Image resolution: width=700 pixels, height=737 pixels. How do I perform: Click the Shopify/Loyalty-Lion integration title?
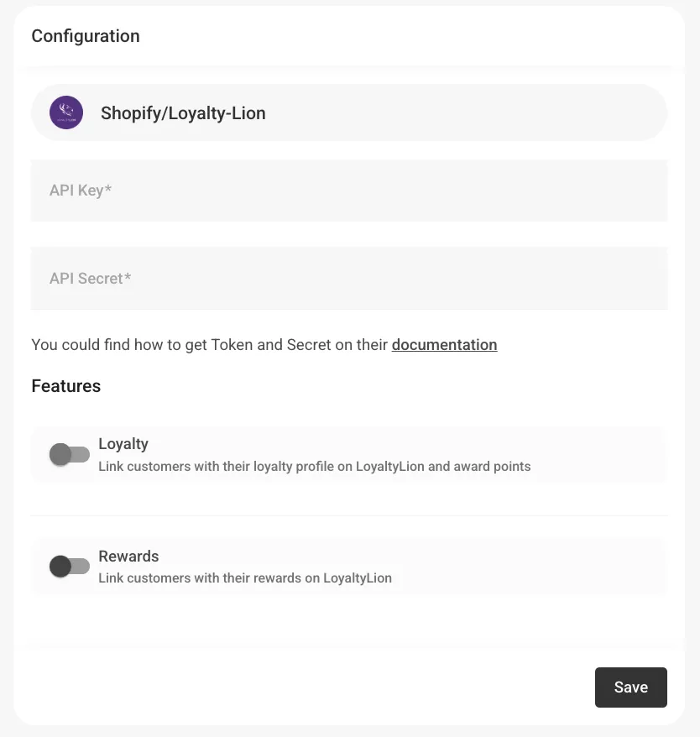tap(183, 113)
